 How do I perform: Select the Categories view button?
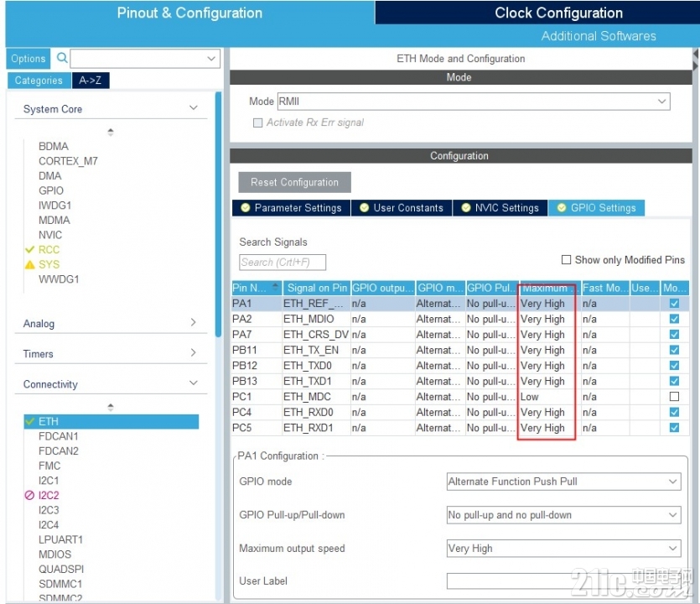pos(39,81)
